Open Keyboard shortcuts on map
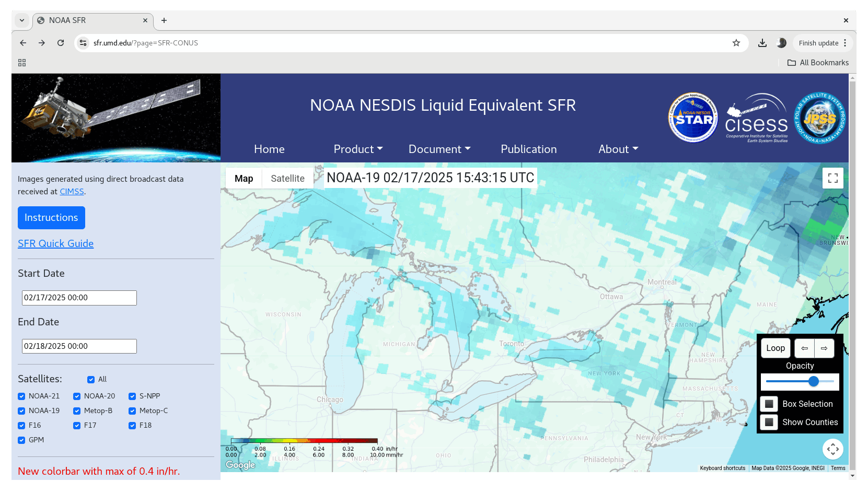The height and width of the screenshot is (493, 868). click(723, 468)
